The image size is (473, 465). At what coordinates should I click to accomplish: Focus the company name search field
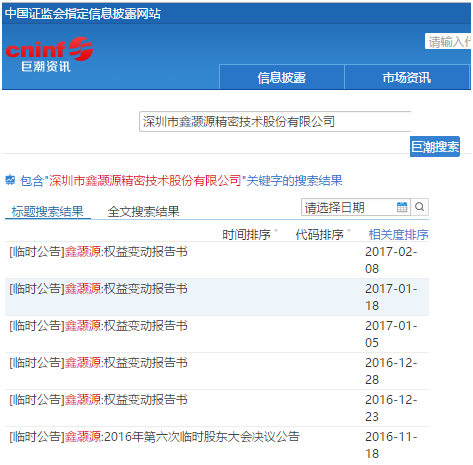[x=275, y=122]
